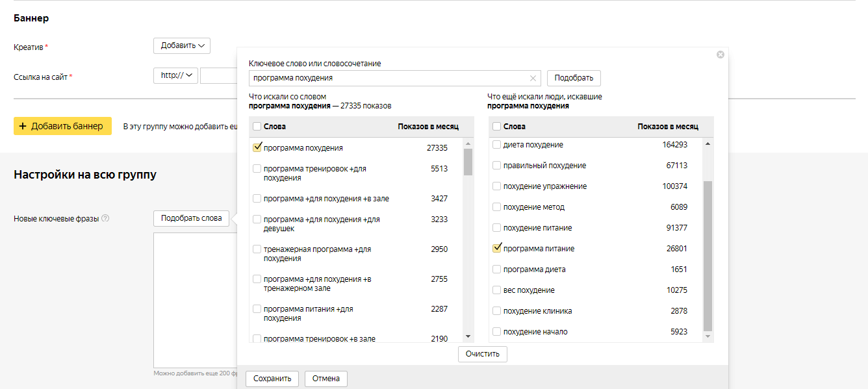This screenshot has width=868, height=389.
Task: Click help icon next to Новые ключевые фразы
Action: tap(105, 219)
